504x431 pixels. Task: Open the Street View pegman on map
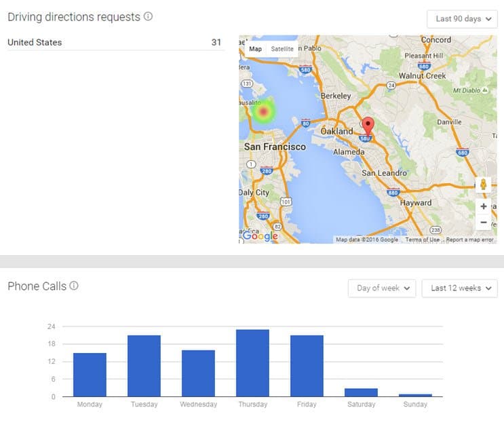click(483, 185)
